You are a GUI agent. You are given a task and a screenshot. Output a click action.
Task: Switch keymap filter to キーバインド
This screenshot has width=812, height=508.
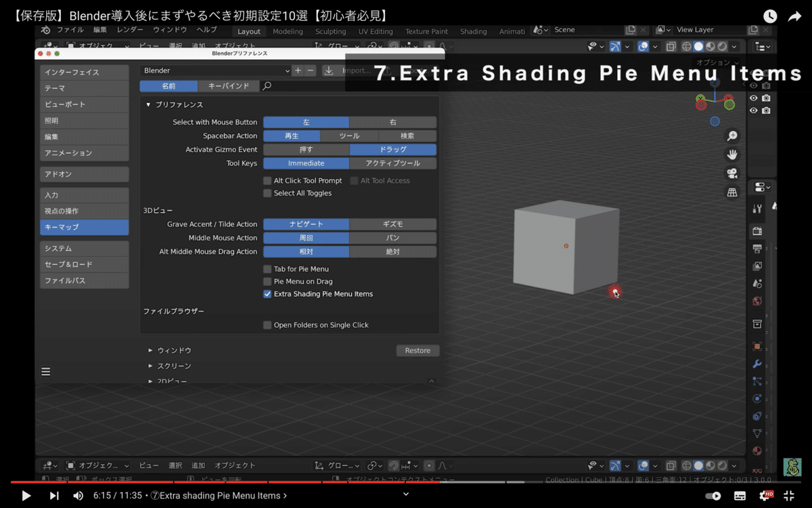click(228, 86)
